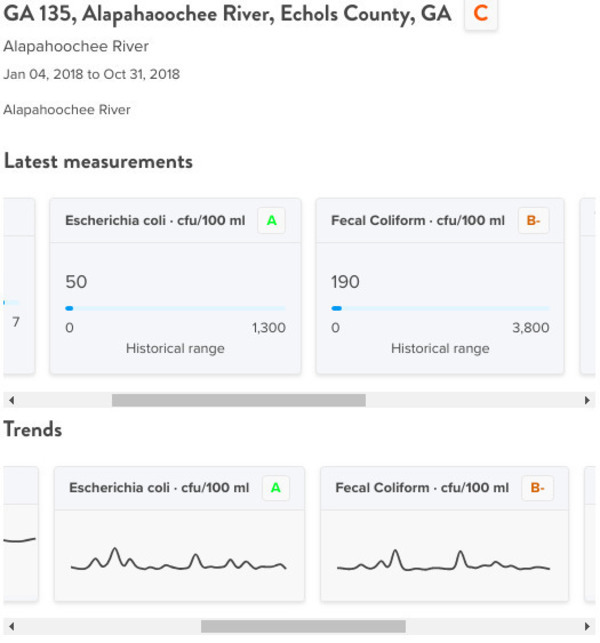
Task: Click the overall C grade badge
Action: click(481, 14)
